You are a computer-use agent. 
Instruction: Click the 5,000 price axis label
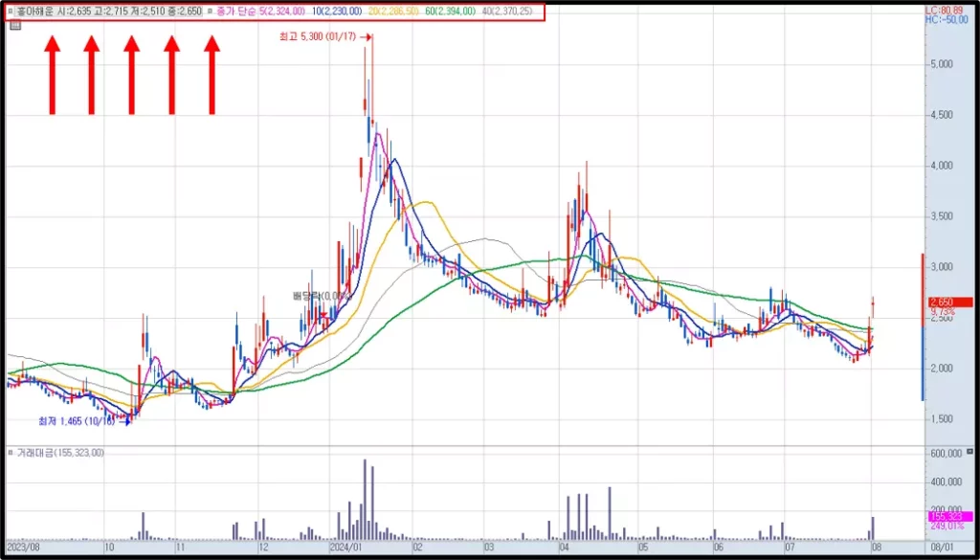pyautogui.click(x=942, y=64)
